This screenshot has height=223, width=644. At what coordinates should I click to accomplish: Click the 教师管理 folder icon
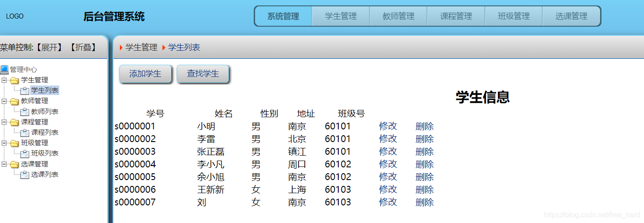point(14,101)
